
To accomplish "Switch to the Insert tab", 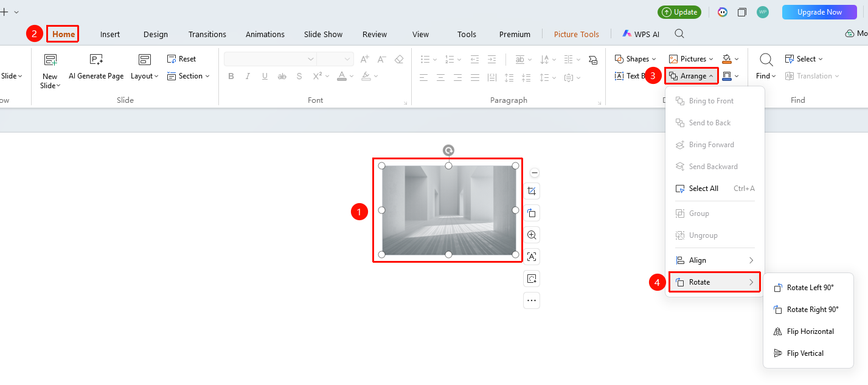I will point(110,34).
